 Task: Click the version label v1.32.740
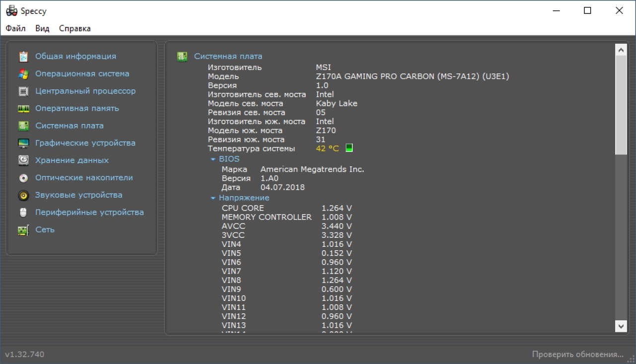click(x=25, y=354)
